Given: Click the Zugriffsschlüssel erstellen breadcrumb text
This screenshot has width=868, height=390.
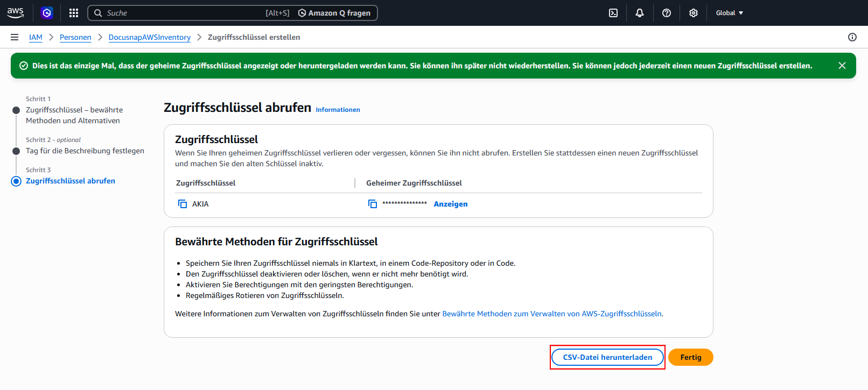Looking at the screenshot, I should point(254,37).
